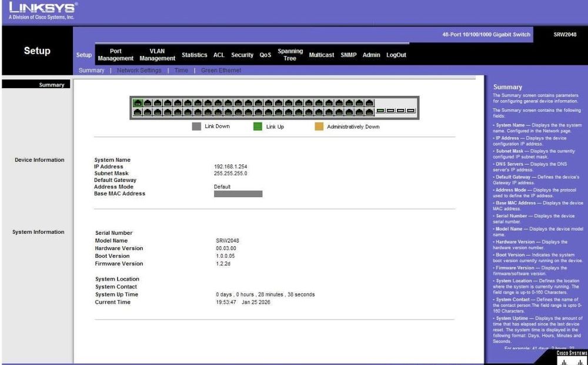
Task: Select Summary in the left sidebar
Action: 36,85
